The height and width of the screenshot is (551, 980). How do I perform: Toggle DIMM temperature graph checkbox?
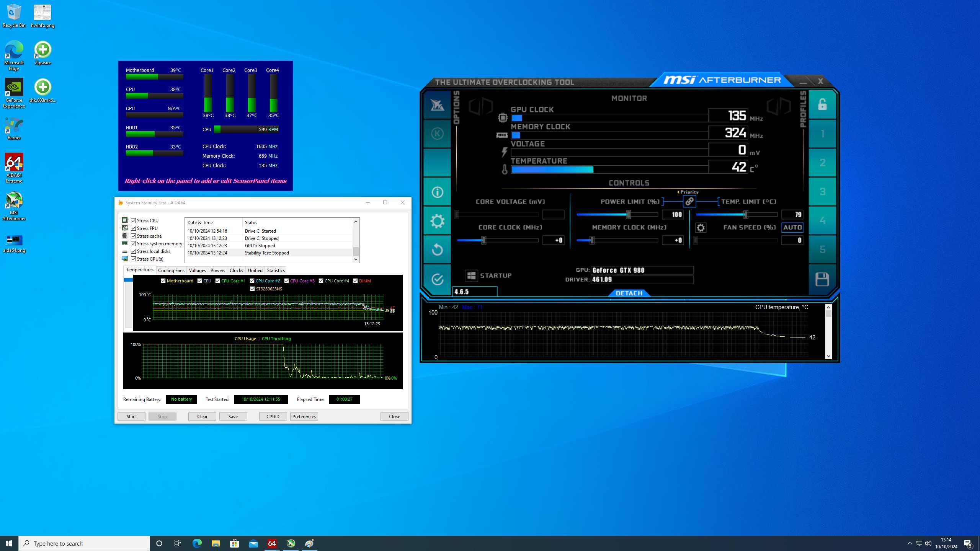pyautogui.click(x=356, y=281)
